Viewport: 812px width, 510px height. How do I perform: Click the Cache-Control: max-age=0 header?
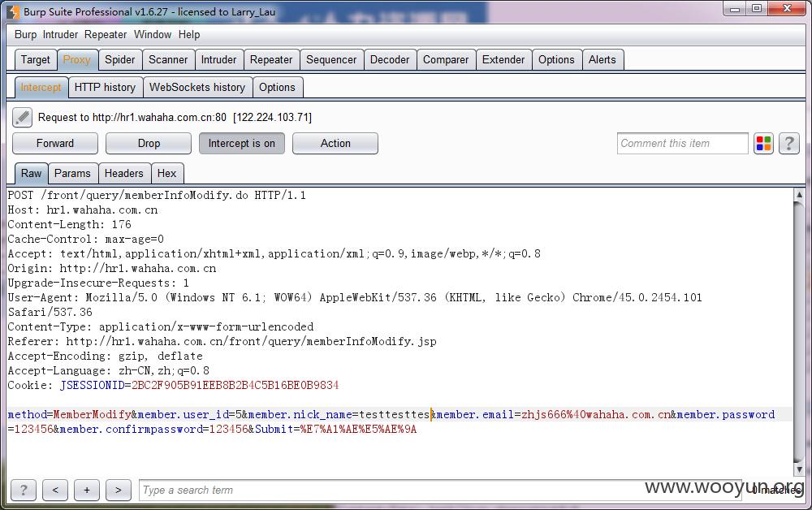pyautogui.click(x=85, y=239)
